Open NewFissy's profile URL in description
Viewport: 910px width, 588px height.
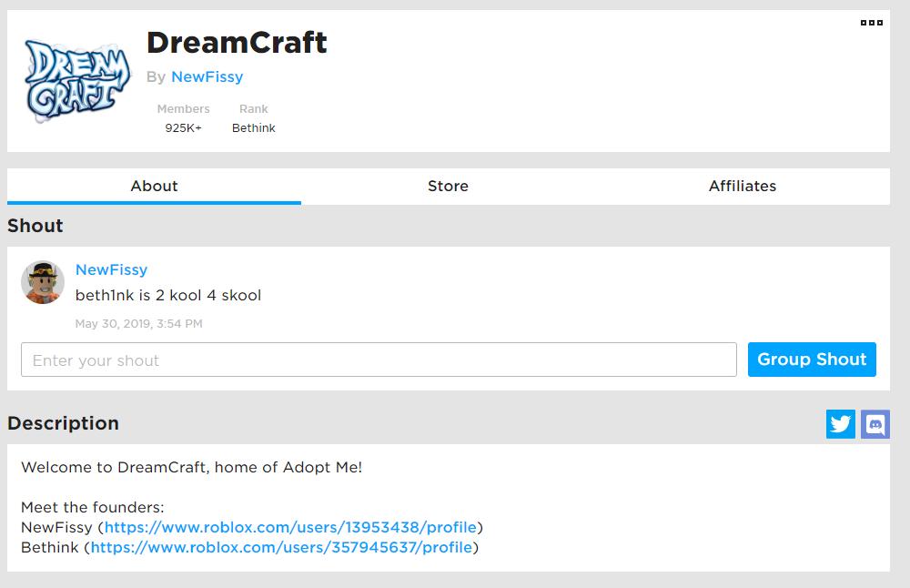(x=290, y=527)
